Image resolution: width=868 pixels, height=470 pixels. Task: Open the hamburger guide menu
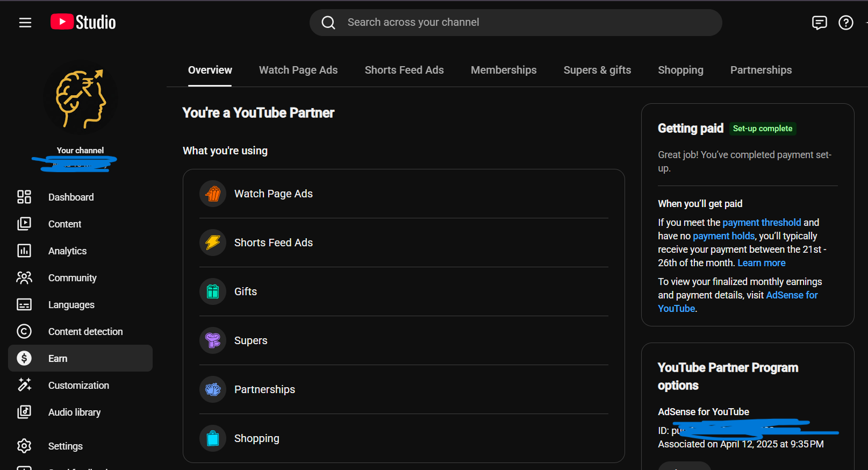point(25,23)
